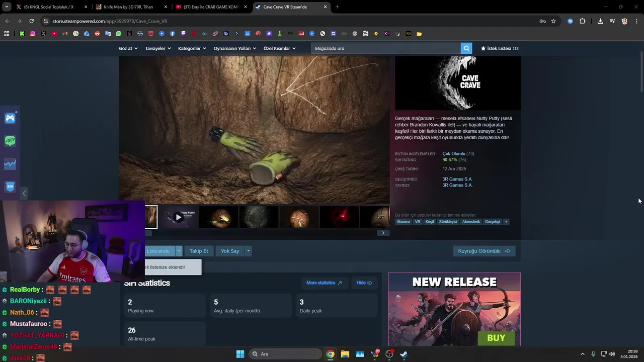The height and width of the screenshot is (362, 644).
Task: Click the Yok Say button
Action: pyautogui.click(x=230, y=251)
